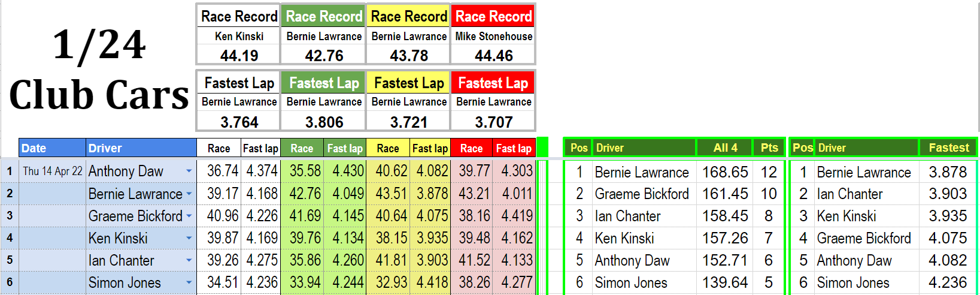Click the blue Date column header cell
The width and height of the screenshot is (980, 295).
tap(52, 148)
